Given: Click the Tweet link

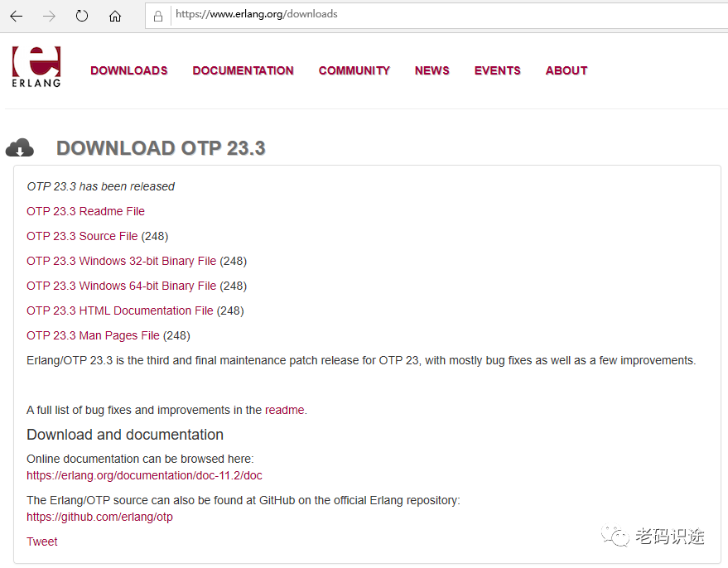Looking at the screenshot, I should point(41,542).
